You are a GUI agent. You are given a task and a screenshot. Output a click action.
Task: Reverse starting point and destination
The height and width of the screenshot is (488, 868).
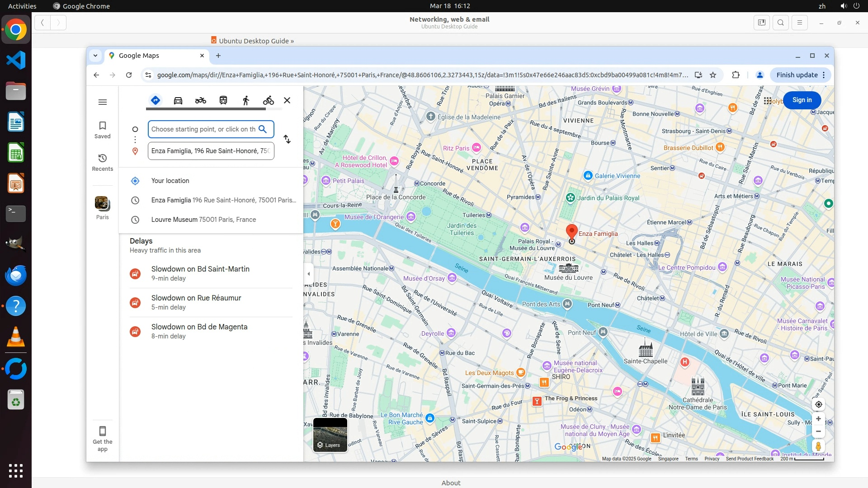tap(287, 139)
